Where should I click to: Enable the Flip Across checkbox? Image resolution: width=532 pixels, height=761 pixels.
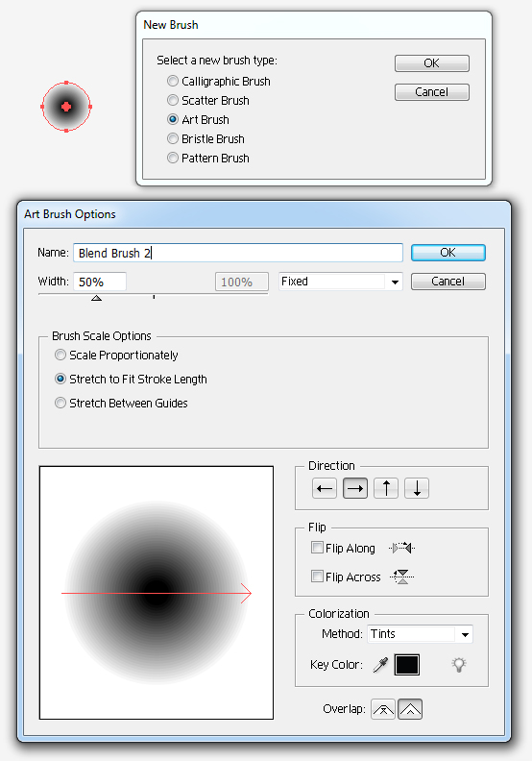pos(317,577)
